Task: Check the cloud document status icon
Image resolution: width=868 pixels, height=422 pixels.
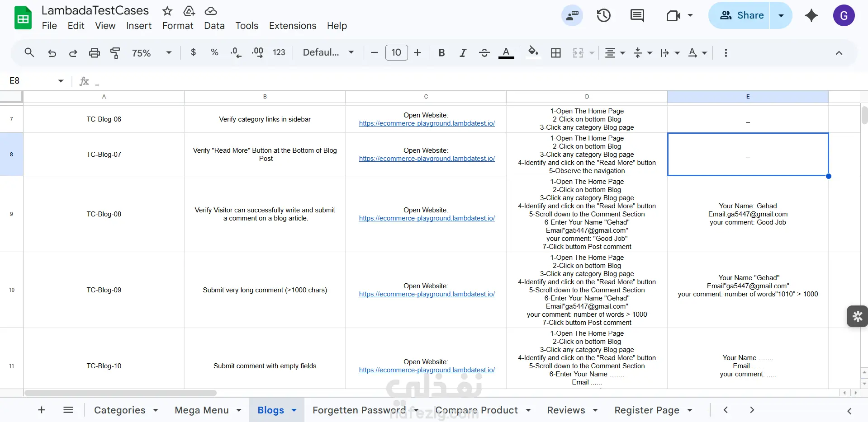Action: pyautogui.click(x=211, y=11)
